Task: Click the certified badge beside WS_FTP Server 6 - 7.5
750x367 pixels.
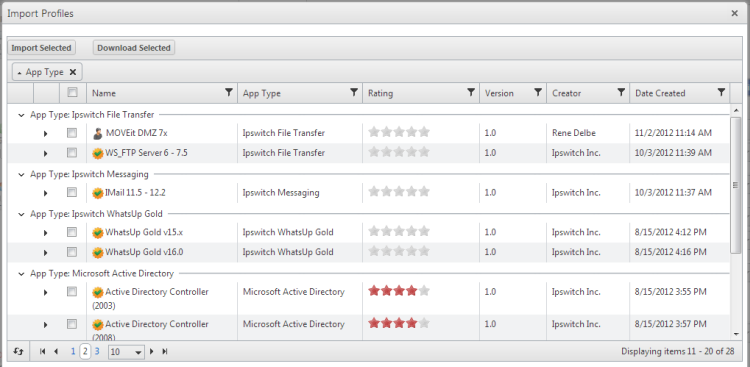Action: tap(98, 153)
